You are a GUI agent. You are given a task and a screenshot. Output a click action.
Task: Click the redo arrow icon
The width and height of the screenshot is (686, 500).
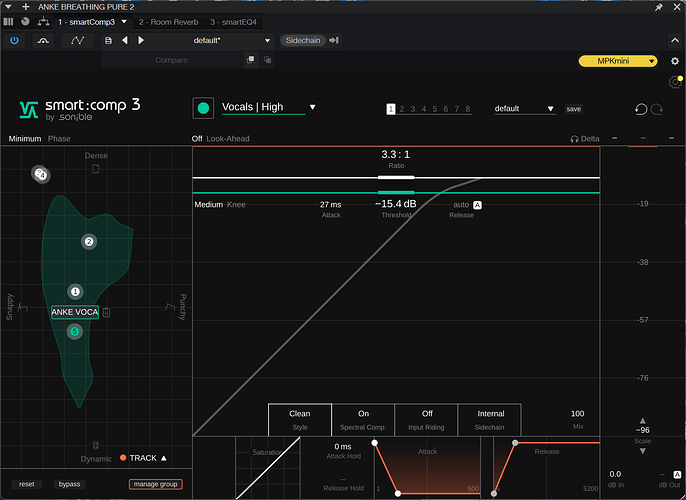click(657, 109)
